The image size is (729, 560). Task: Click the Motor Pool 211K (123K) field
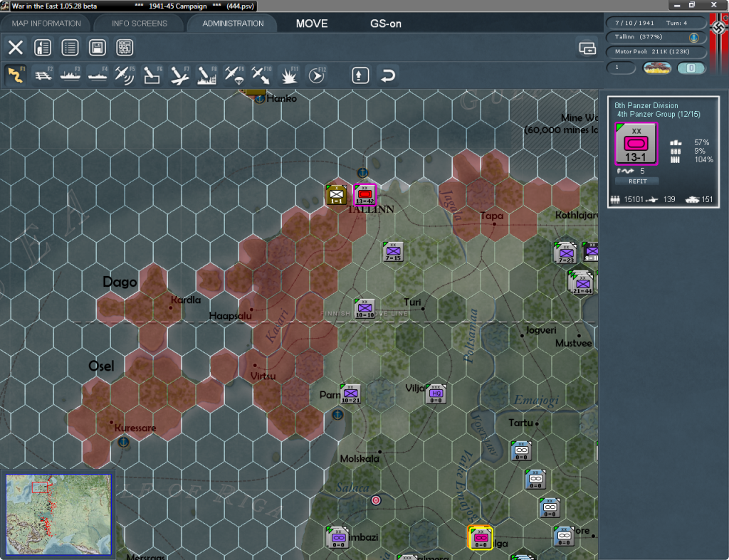coord(656,51)
